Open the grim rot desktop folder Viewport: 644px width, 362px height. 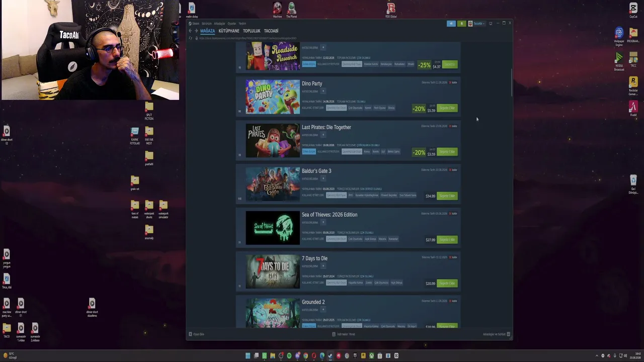pyautogui.click(x=135, y=183)
